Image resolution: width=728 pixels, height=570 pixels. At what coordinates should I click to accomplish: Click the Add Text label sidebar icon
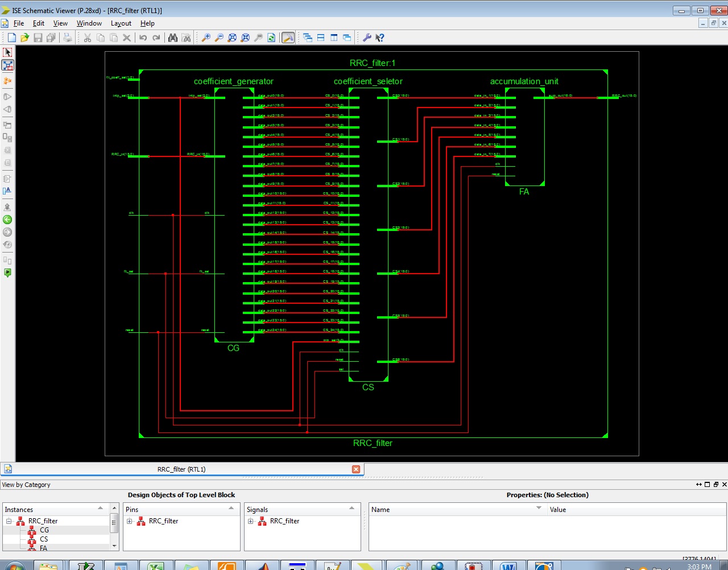7,191
